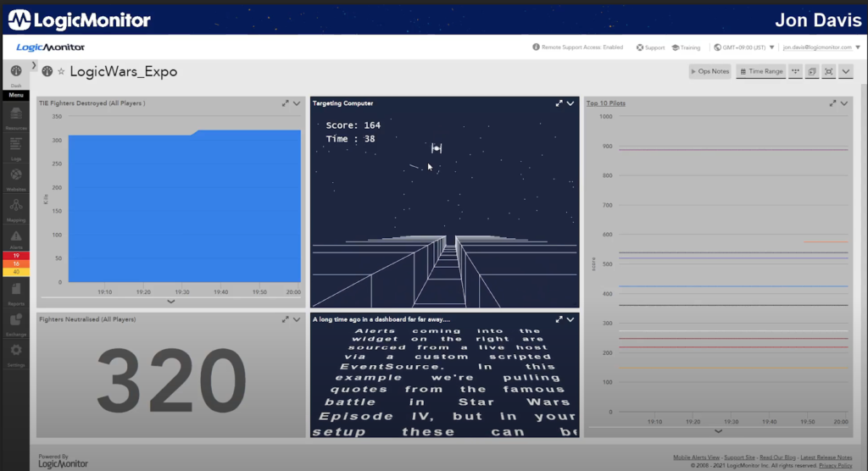The height and width of the screenshot is (471, 868).
Task: Expand the Targeting Computer widget fullscreen
Action: coord(559,103)
